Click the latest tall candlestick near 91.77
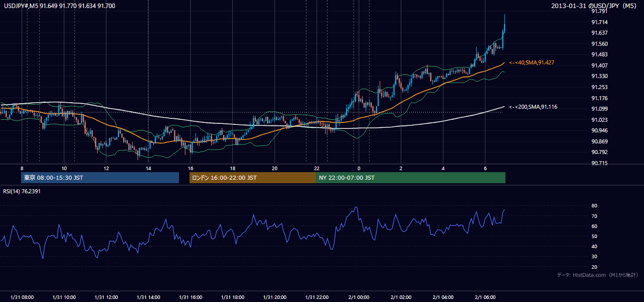Viewport: 644px width, 302px height. coord(504,24)
